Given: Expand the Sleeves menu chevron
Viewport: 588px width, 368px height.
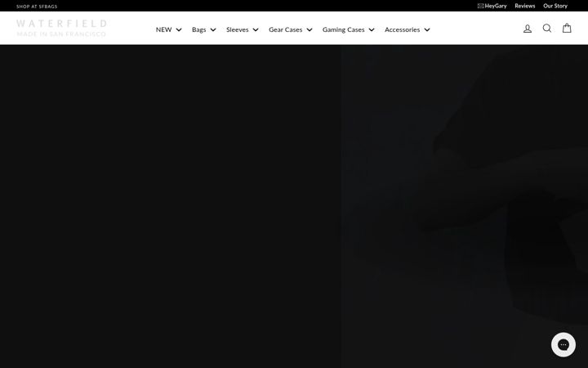Looking at the screenshot, I should pyautogui.click(x=256, y=29).
